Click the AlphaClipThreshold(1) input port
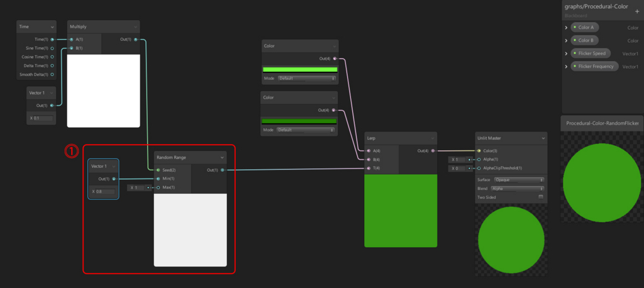Screen dimensions: 644x288 click(479, 168)
